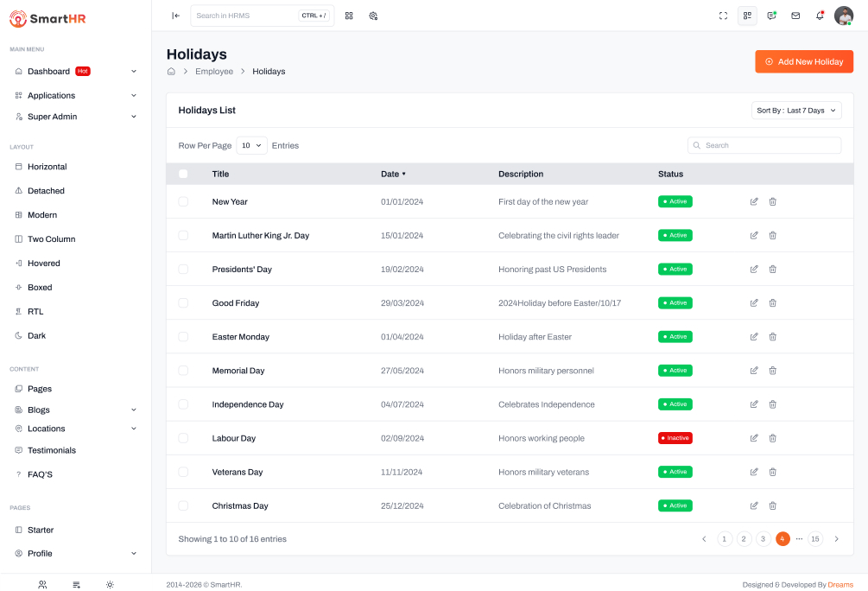Check the New Year row checkbox
The image size is (868, 591).
pos(183,201)
